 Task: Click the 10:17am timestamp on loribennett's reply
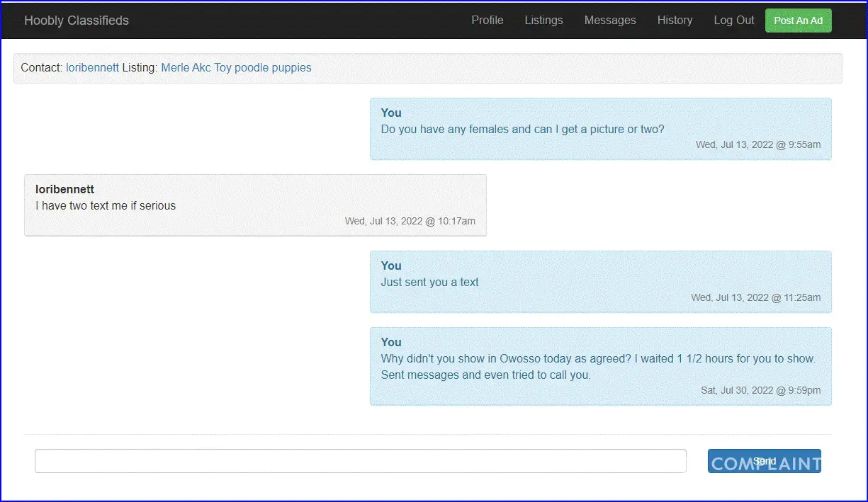pyautogui.click(x=410, y=222)
